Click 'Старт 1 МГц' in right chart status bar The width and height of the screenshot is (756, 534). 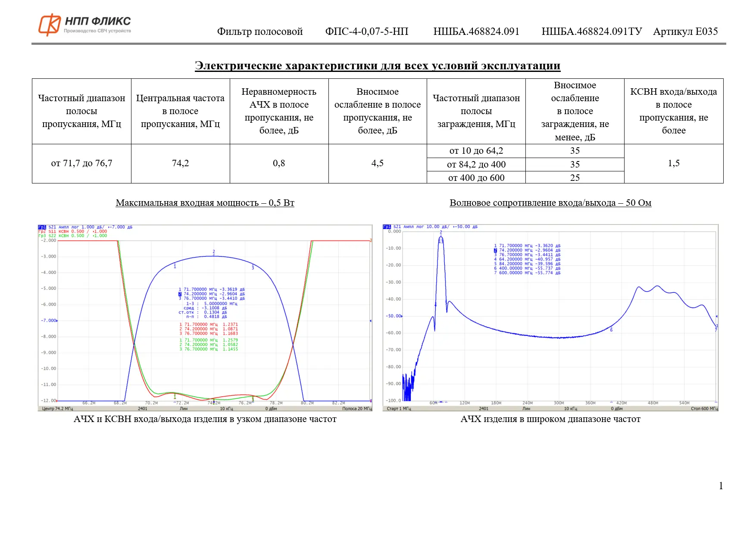click(x=399, y=409)
